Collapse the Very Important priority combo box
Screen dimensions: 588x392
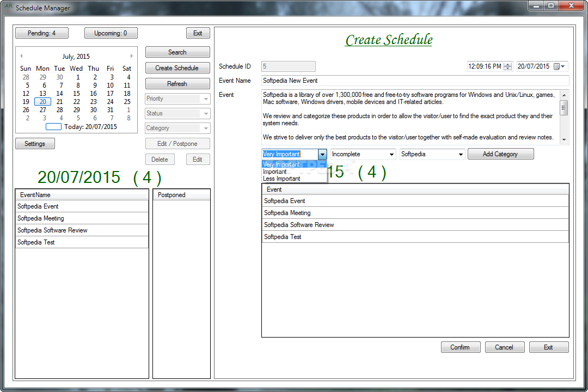322,154
